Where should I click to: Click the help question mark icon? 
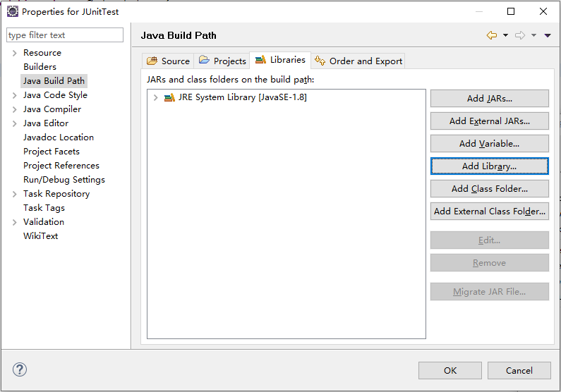point(20,369)
